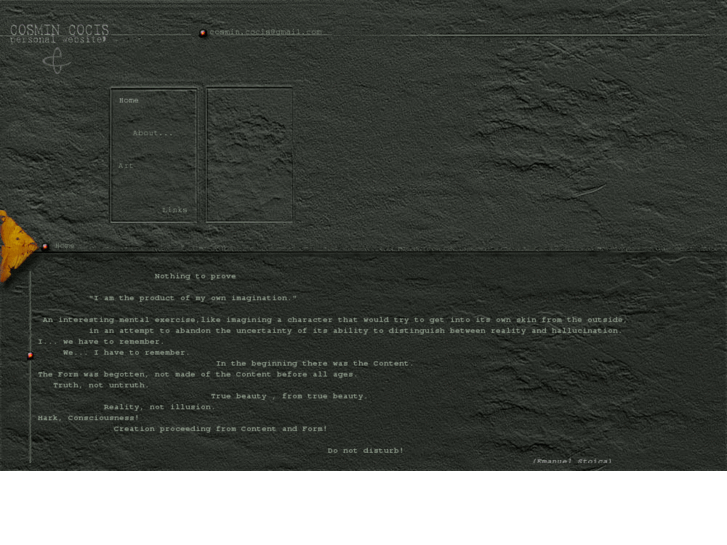Click the line 'Truth, not untruth.'
The height and width of the screenshot is (545, 727).
101,385
